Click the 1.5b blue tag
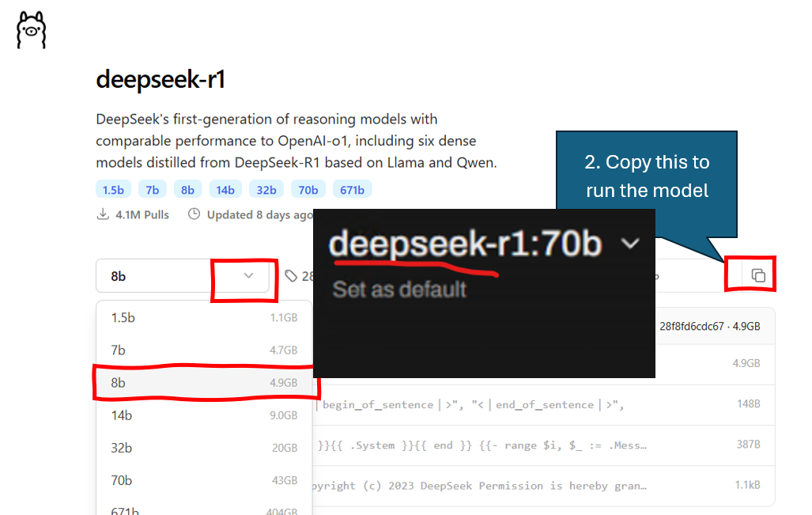Image resolution: width=812 pixels, height=515 pixels. click(113, 190)
